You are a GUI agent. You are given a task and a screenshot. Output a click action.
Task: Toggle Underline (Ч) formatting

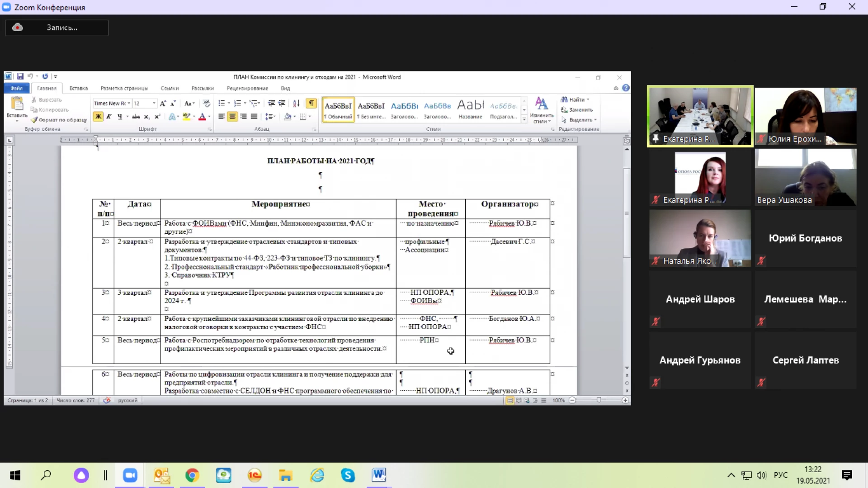(x=120, y=117)
